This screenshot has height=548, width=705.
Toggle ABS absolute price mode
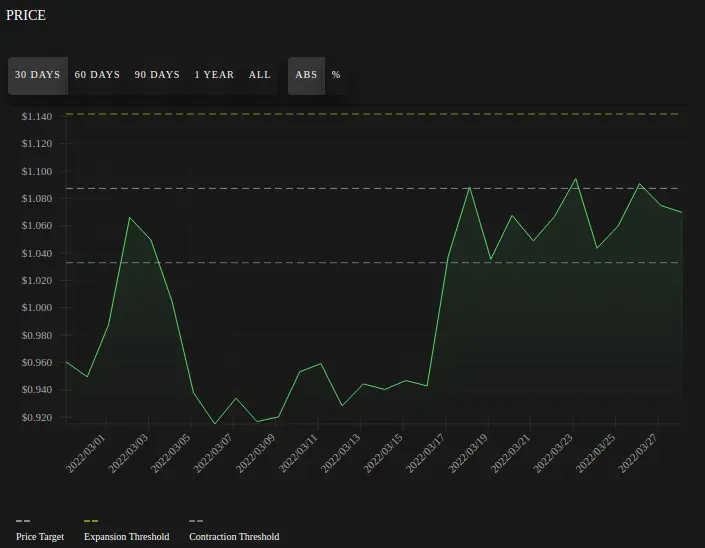click(x=306, y=76)
